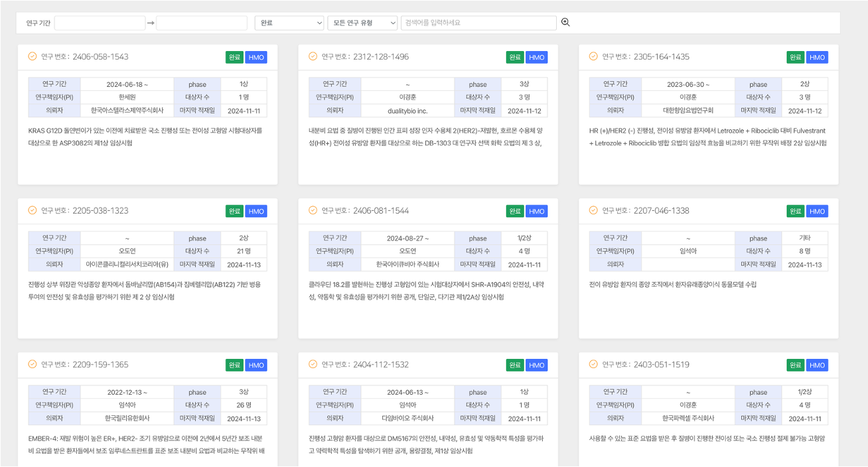Click check-circle icon on study 2406-058-1543
The width and height of the screenshot is (868, 467).
[33, 56]
